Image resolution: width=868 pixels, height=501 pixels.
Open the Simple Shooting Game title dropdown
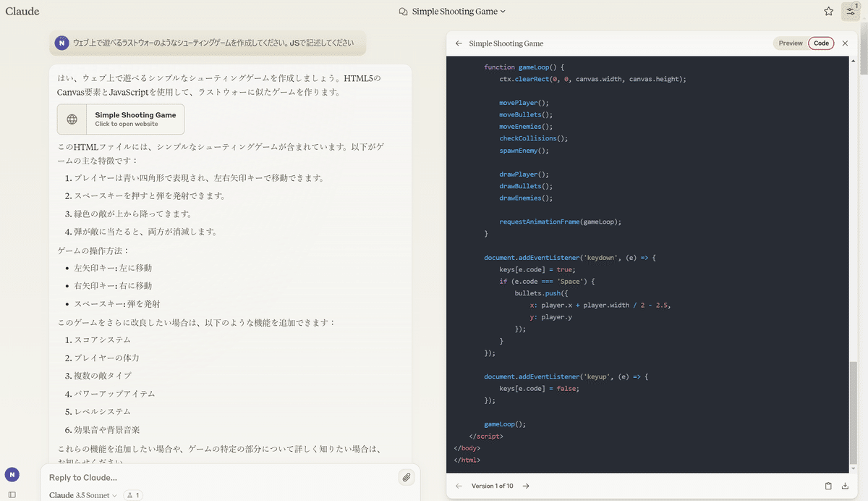[x=459, y=12]
